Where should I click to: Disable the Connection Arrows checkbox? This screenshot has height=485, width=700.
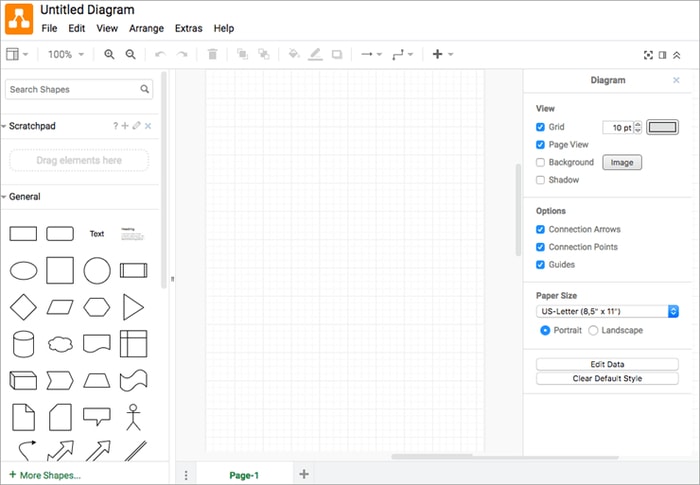(540, 229)
